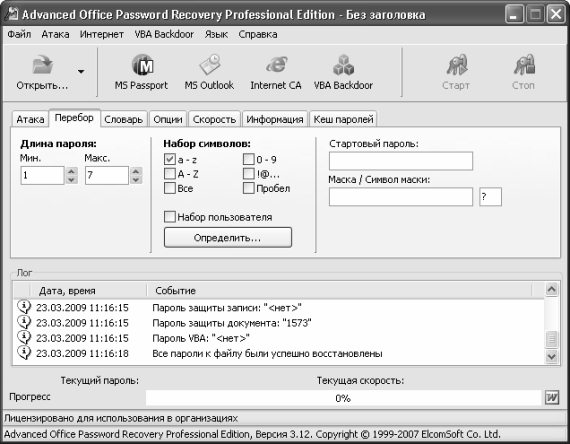Image resolution: width=570 pixels, height=444 pixels.
Task: Click the Открыть folder icon
Action: point(42,65)
